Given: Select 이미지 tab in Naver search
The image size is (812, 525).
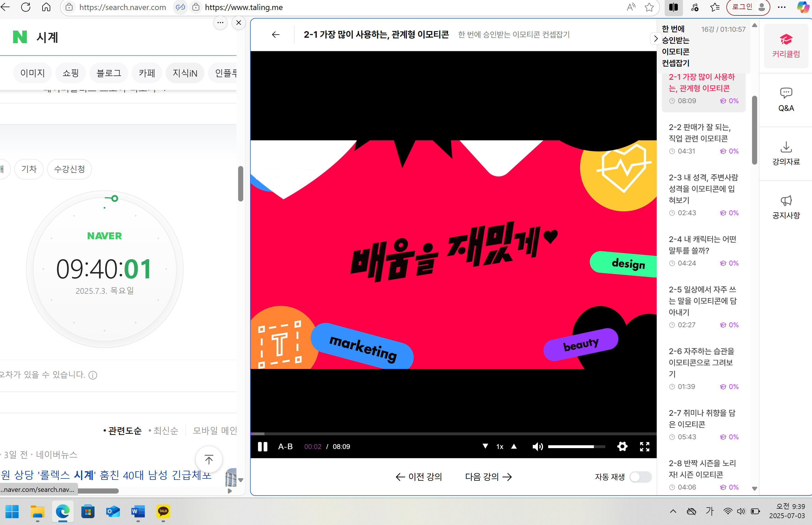Looking at the screenshot, I should pos(32,73).
